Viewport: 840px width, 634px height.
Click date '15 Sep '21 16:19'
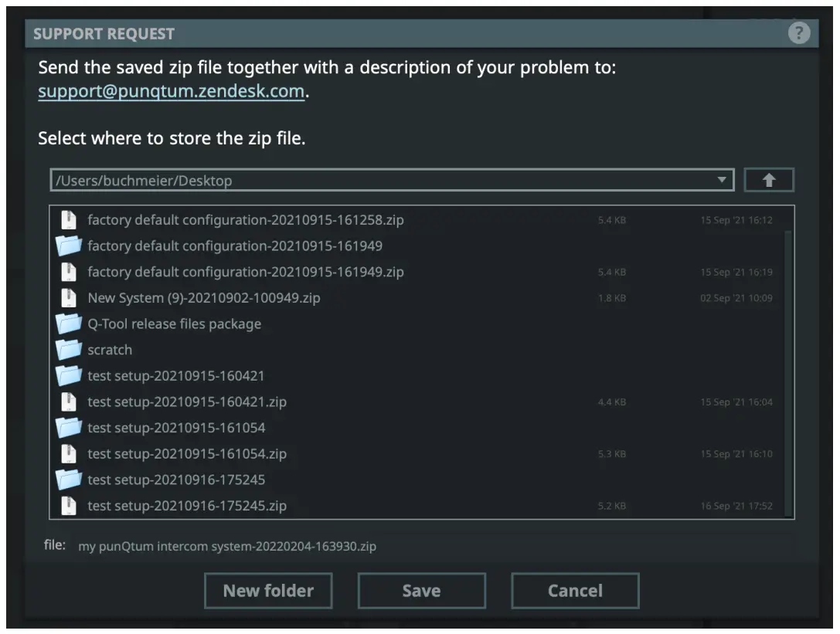(736, 272)
